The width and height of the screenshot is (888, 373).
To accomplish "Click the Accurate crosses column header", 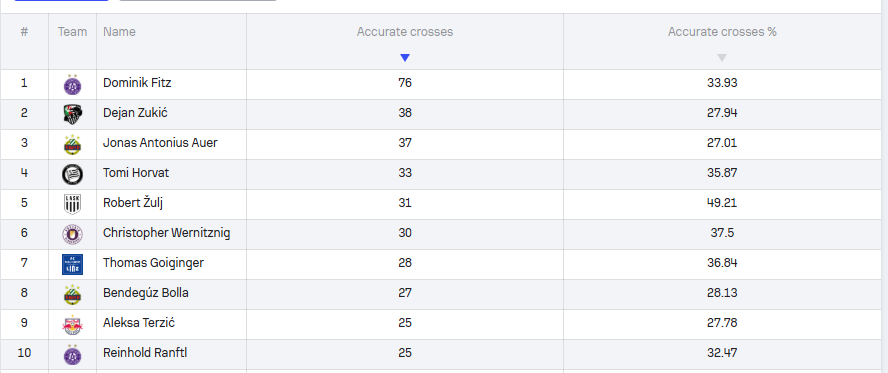I will [404, 32].
